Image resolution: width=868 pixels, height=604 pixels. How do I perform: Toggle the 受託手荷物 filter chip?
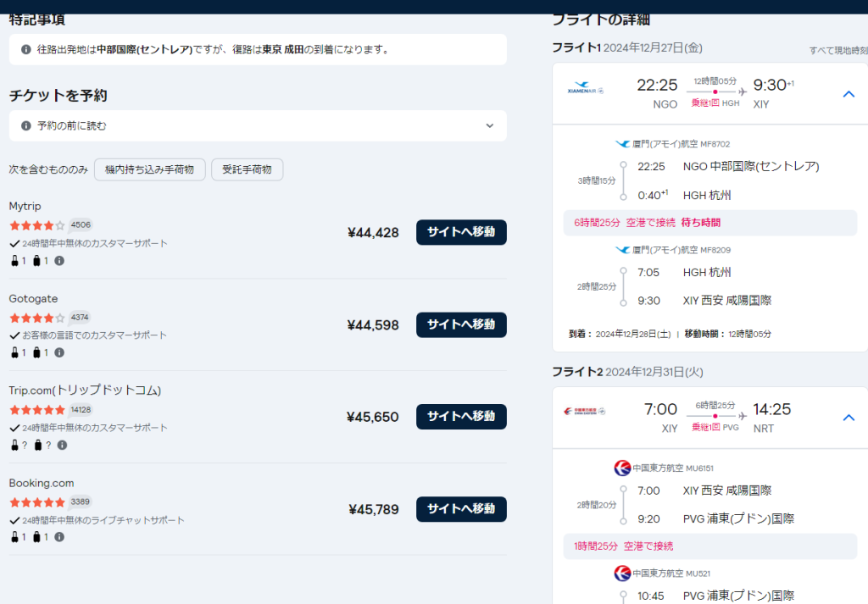pos(247,169)
